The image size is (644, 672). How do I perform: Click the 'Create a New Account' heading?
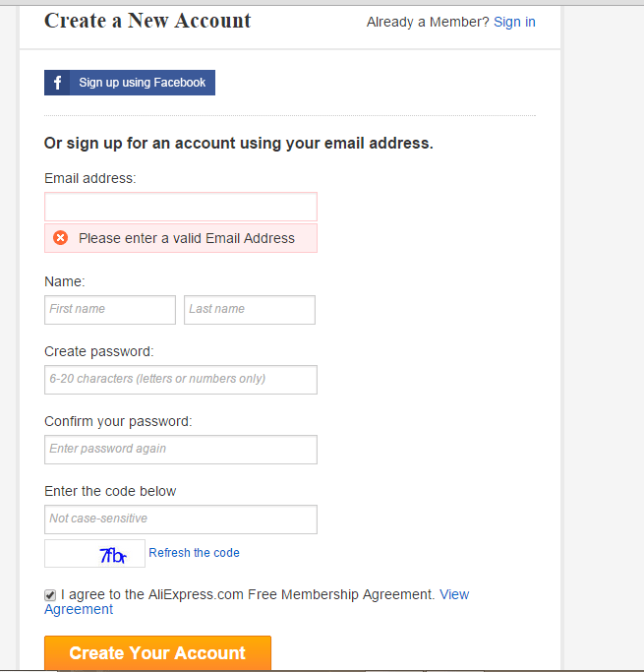[x=147, y=21]
